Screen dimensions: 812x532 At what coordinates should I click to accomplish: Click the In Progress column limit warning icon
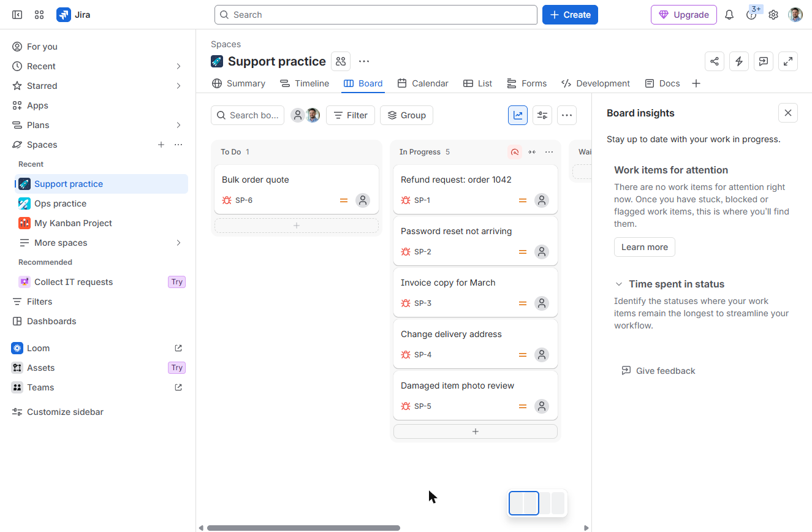tap(515, 152)
